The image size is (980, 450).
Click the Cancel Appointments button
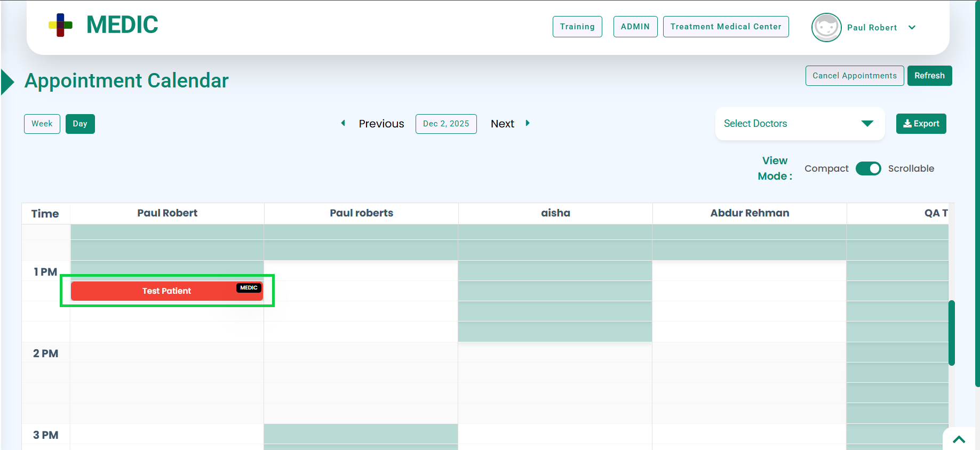[854, 76]
